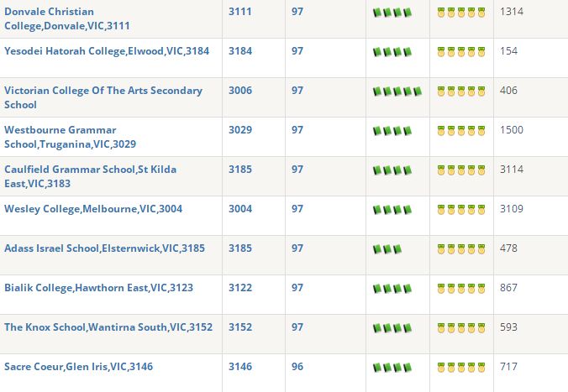The height and width of the screenshot is (392, 568).
Task: Click postcode 3185 in Caulfield Grammar row
Action: click(x=240, y=170)
